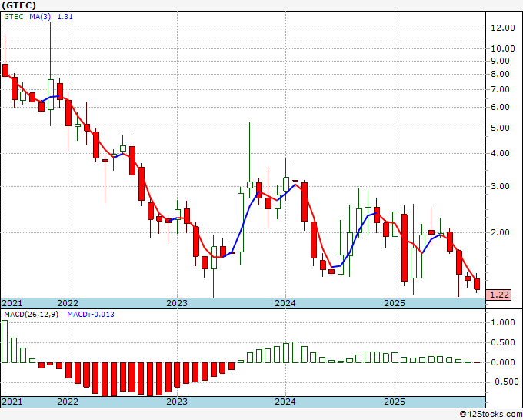This screenshot has width=523, height=420.
Task: Select the green GTEC legend label
Action: tap(14, 17)
